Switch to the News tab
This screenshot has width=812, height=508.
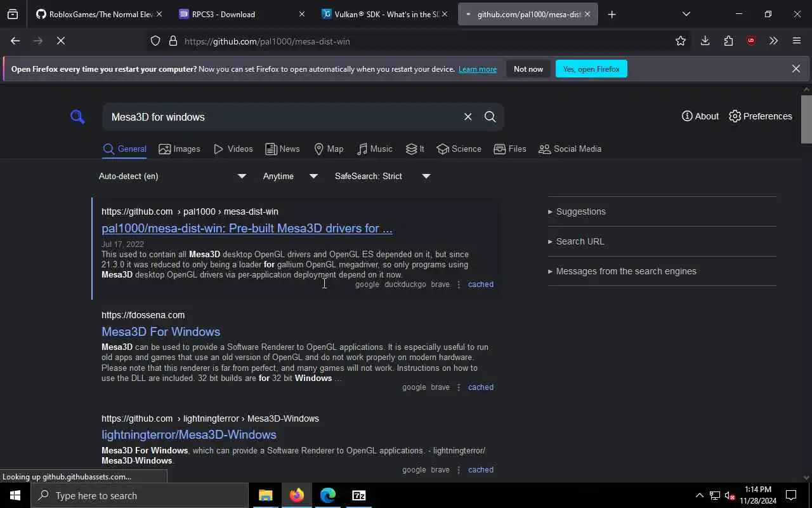pyautogui.click(x=282, y=149)
